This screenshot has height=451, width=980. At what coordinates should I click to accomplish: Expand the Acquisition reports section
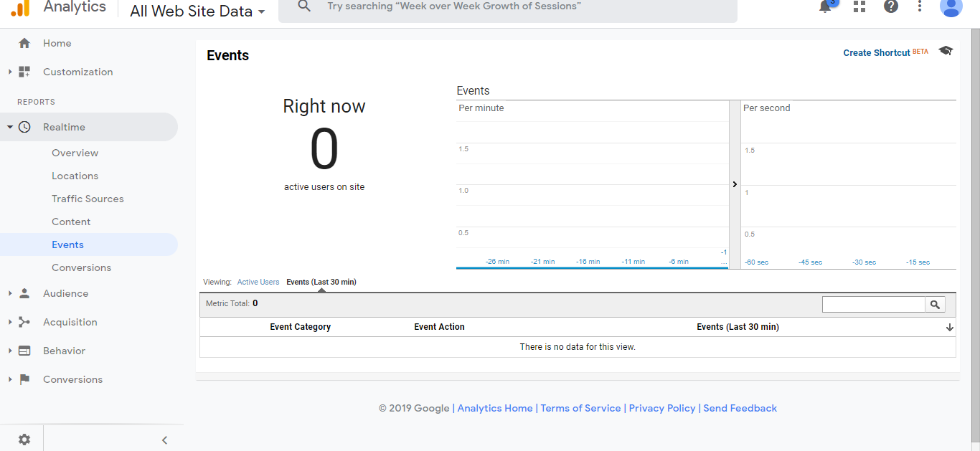click(70, 322)
